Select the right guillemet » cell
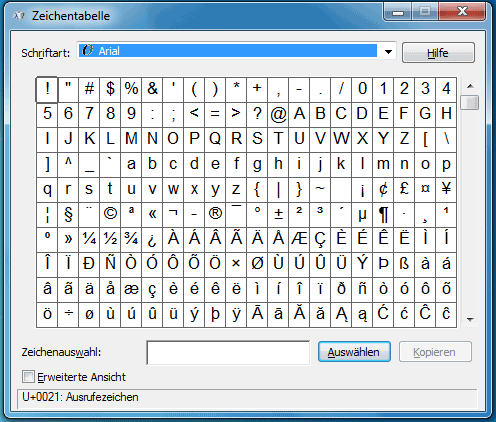This screenshot has height=422, width=496. (68, 240)
